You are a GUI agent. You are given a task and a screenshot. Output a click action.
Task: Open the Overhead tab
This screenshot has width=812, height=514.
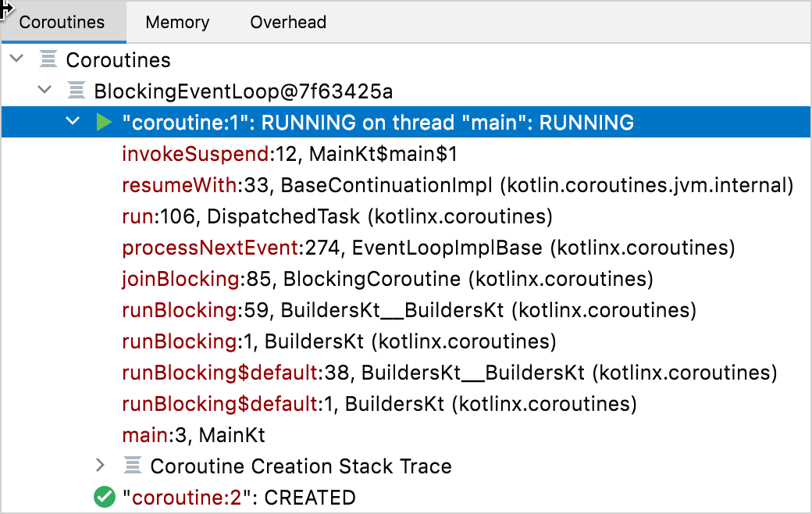[287, 22]
